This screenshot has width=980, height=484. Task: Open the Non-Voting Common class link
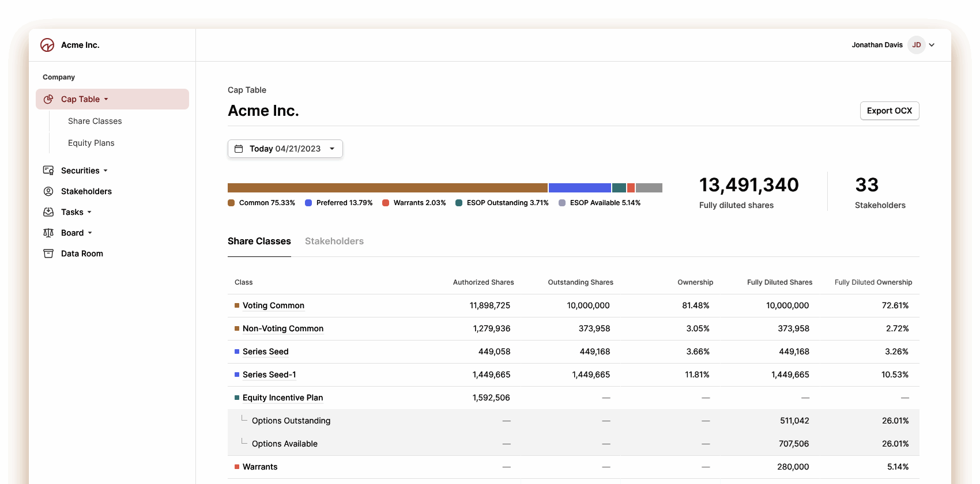click(283, 328)
